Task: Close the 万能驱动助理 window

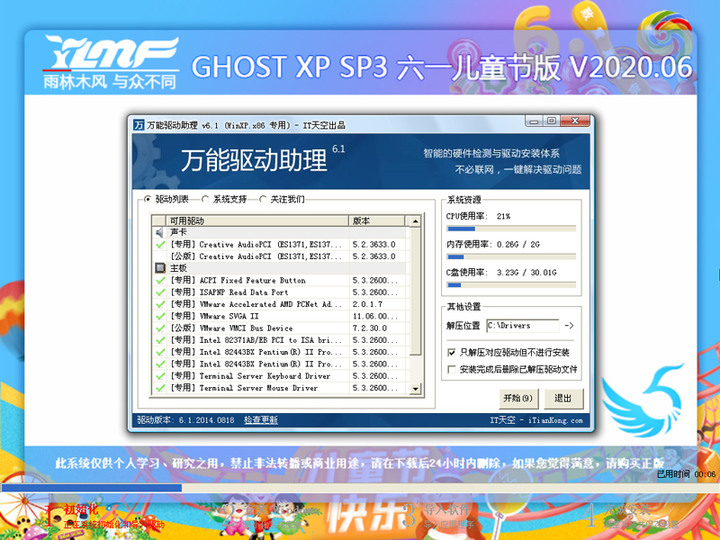Action: pyautogui.click(x=575, y=121)
